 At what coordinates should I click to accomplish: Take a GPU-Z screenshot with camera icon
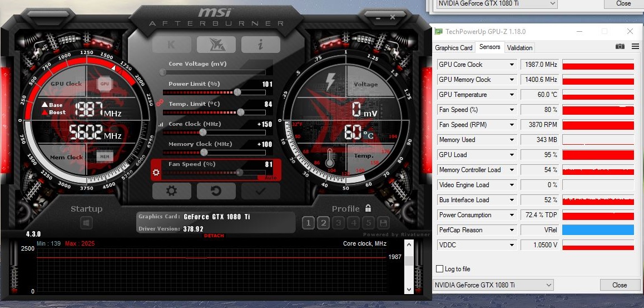tap(620, 46)
